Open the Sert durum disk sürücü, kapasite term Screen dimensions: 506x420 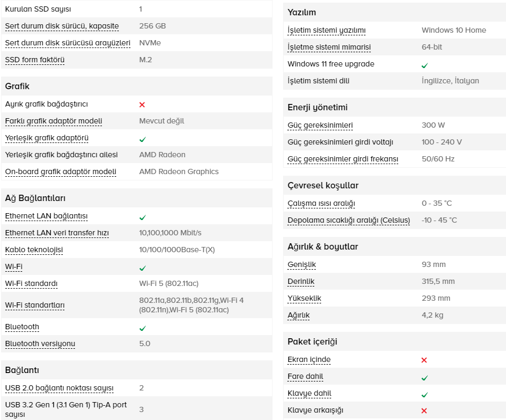tap(62, 26)
